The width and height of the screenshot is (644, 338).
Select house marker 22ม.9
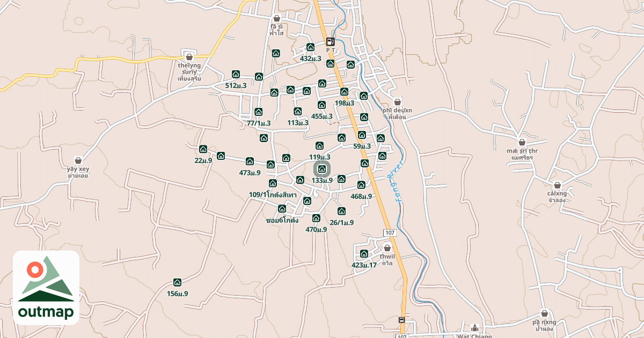tap(203, 149)
